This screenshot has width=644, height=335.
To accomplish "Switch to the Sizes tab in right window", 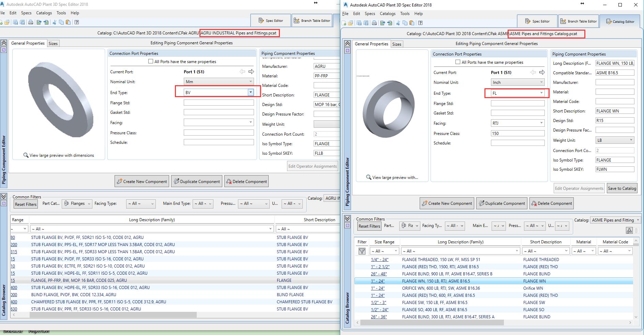I will click(396, 44).
